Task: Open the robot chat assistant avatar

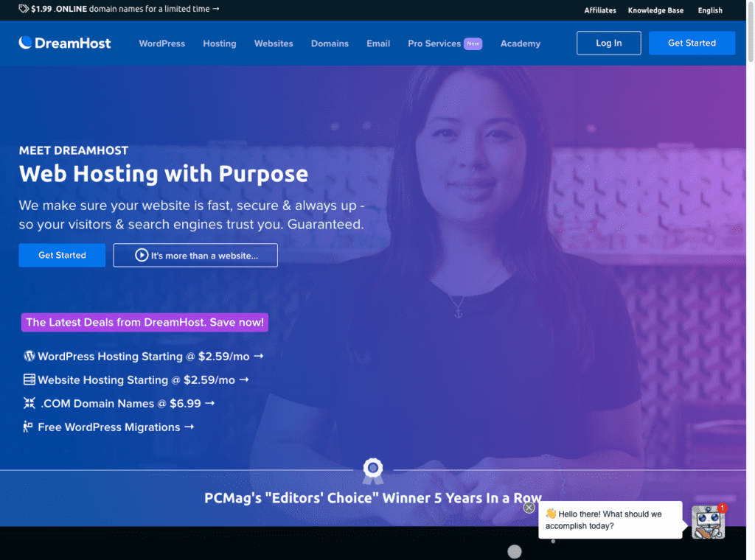Action: 708,522
